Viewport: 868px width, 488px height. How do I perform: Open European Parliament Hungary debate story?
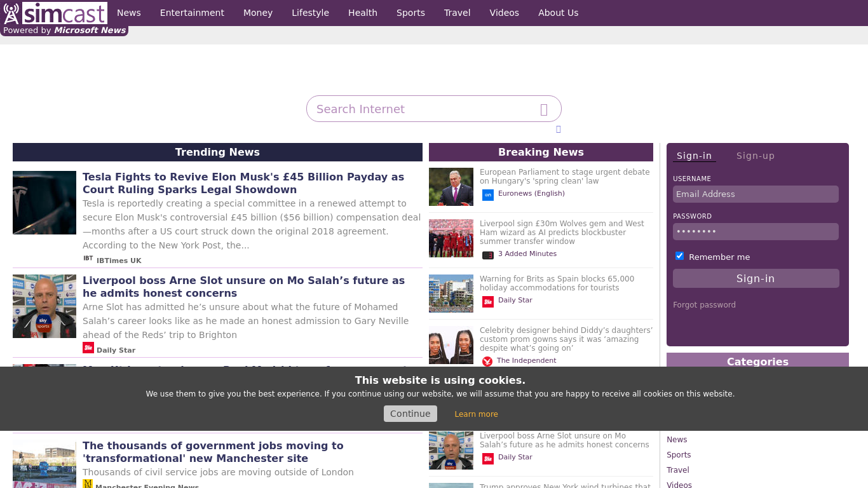tap(565, 177)
